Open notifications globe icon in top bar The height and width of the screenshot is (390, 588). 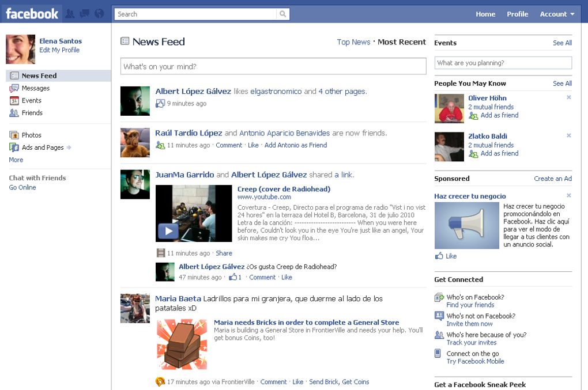99,14
